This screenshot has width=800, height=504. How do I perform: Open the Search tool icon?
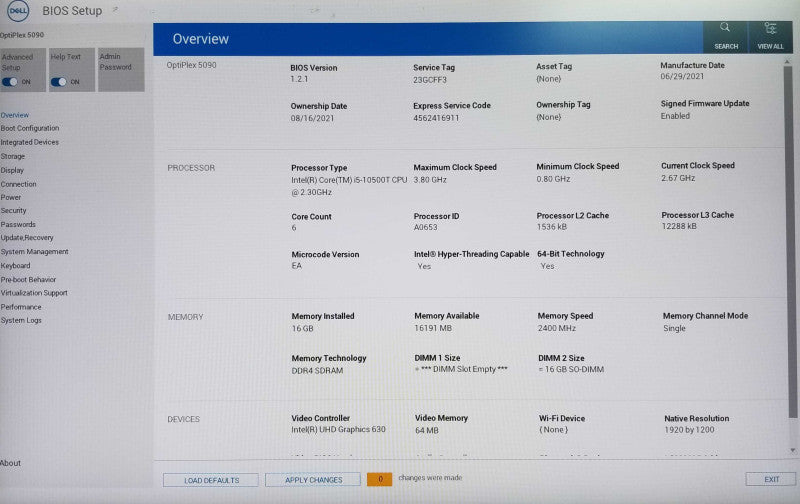[725, 28]
